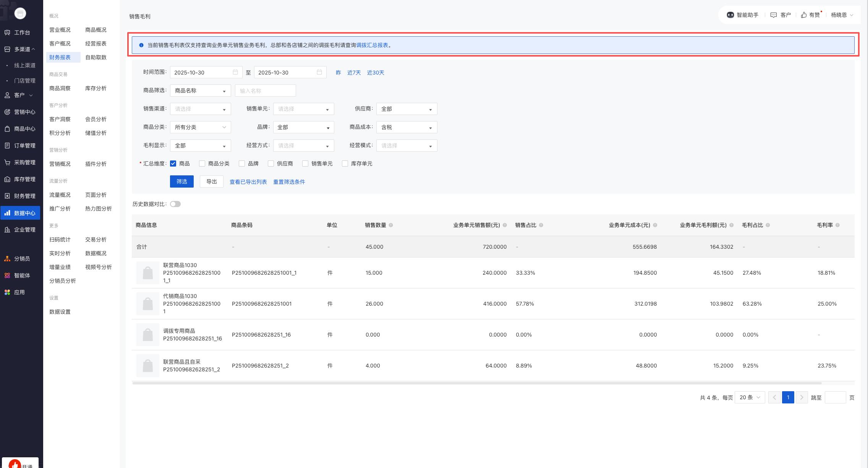Click the 销售数量 column help icon
The image size is (868, 468).
[x=390, y=225]
